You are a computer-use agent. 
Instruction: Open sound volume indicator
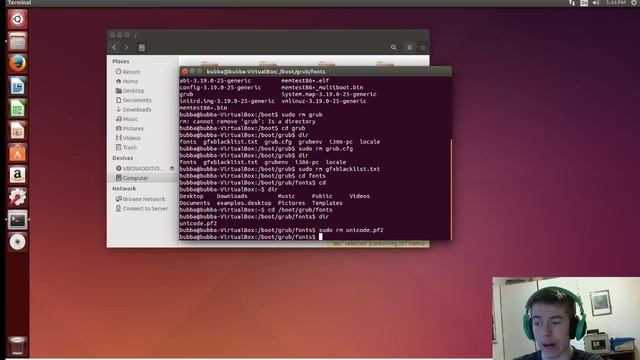(x=596, y=3)
